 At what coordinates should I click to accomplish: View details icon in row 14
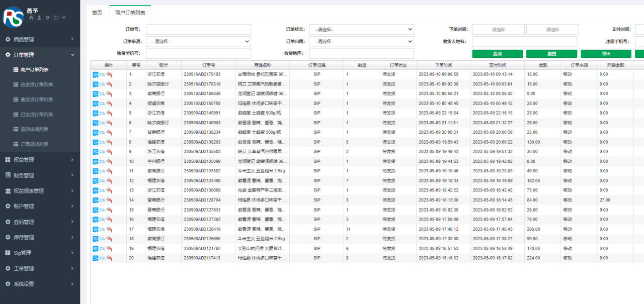(95, 200)
